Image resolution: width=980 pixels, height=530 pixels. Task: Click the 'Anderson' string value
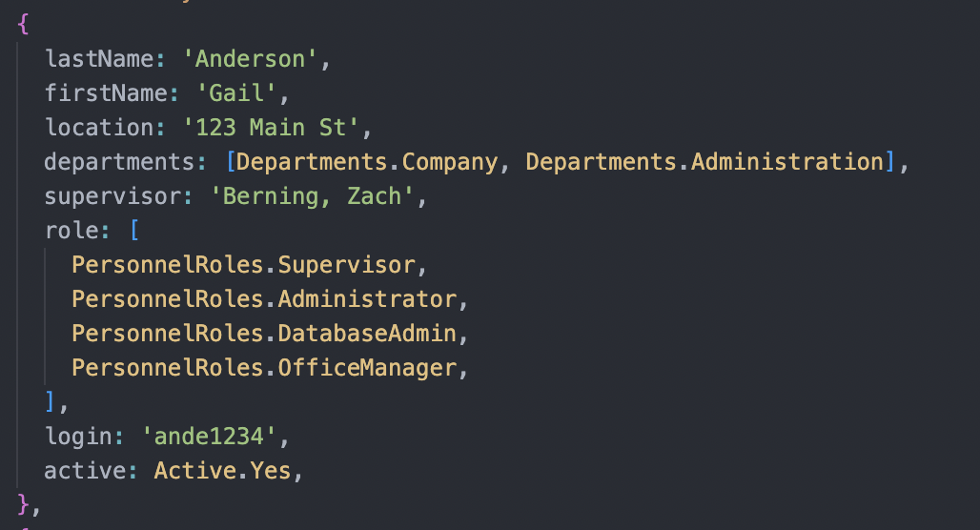coord(250,59)
